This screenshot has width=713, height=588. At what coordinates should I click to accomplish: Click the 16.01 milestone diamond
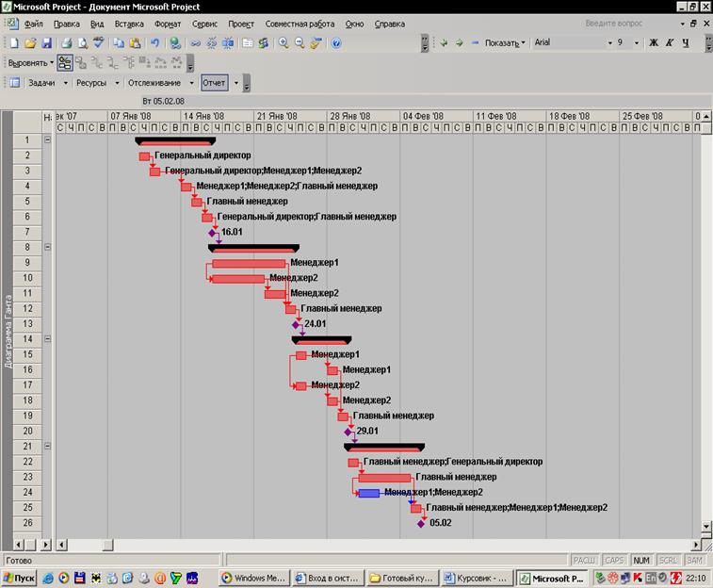coord(213,232)
